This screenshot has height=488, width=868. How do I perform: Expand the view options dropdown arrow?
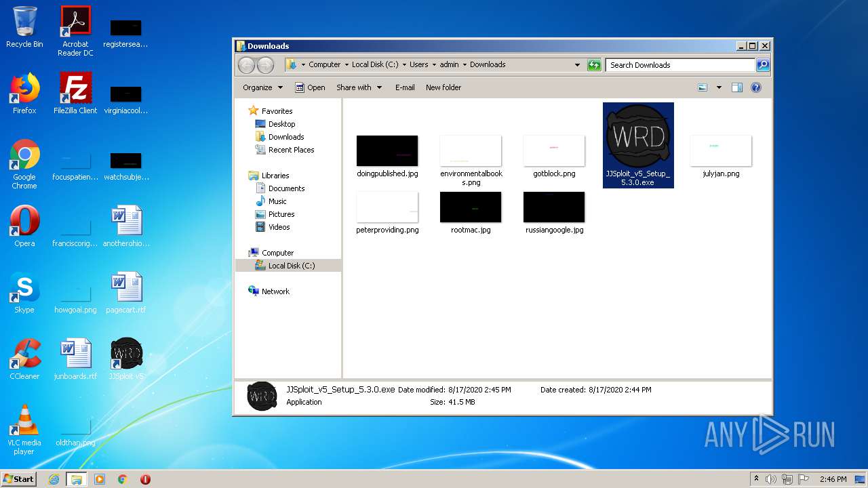click(719, 87)
